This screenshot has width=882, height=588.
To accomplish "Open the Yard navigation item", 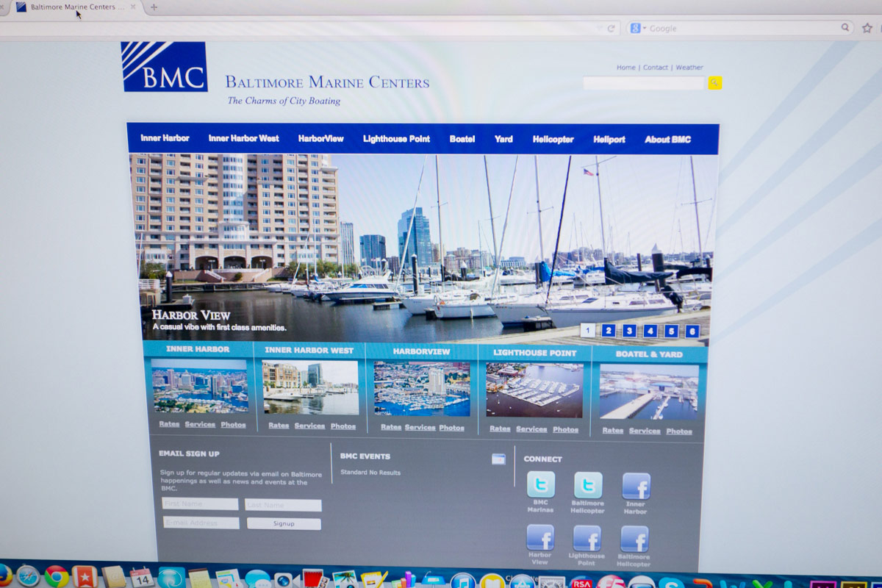I will tap(503, 139).
